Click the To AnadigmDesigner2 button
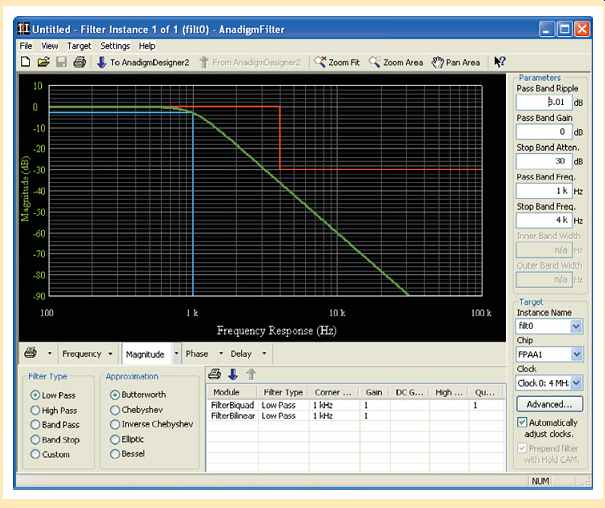 point(142,62)
